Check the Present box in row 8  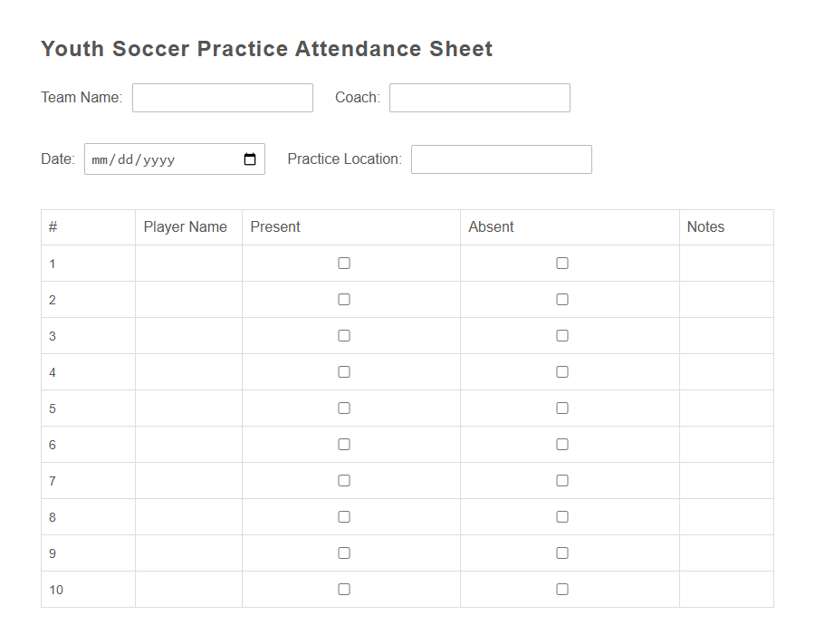tap(343, 516)
